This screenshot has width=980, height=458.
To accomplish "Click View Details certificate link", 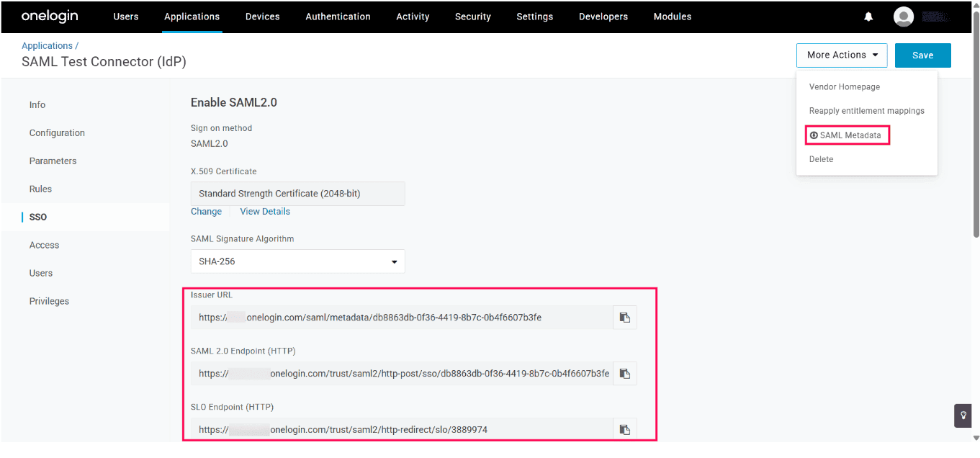I will [265, 212].
